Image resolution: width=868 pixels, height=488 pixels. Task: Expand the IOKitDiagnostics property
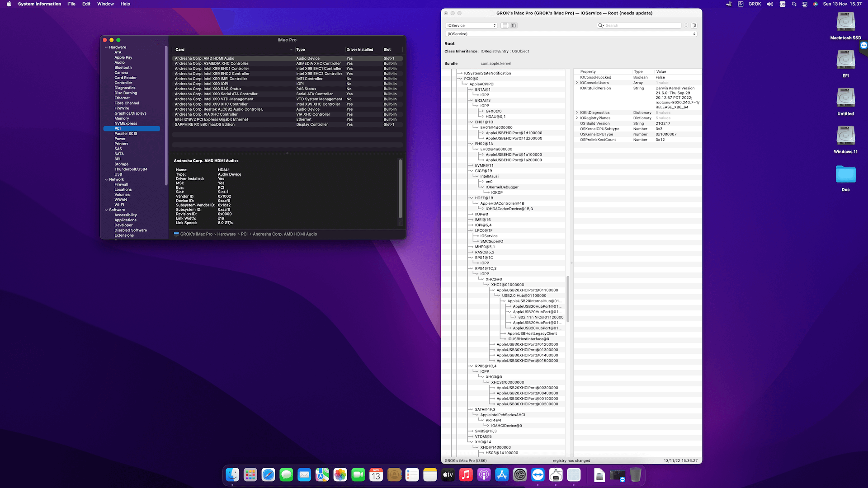(576, 113)
